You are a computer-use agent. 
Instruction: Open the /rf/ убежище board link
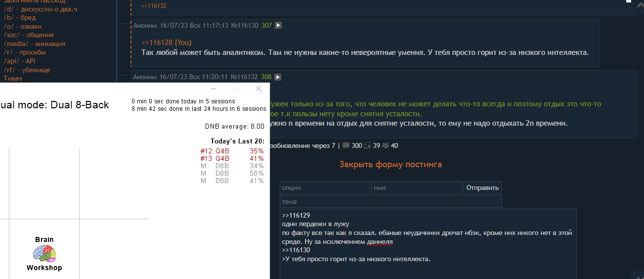[x=27, y=70]
